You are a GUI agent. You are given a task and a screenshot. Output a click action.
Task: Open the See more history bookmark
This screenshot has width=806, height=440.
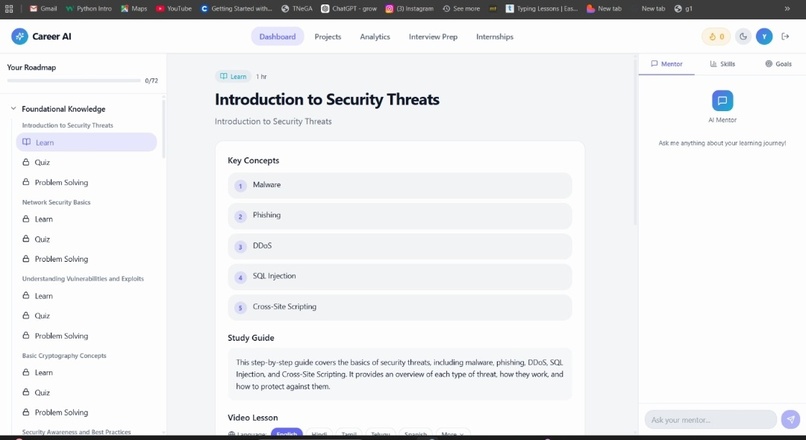(x=461, y=8)
